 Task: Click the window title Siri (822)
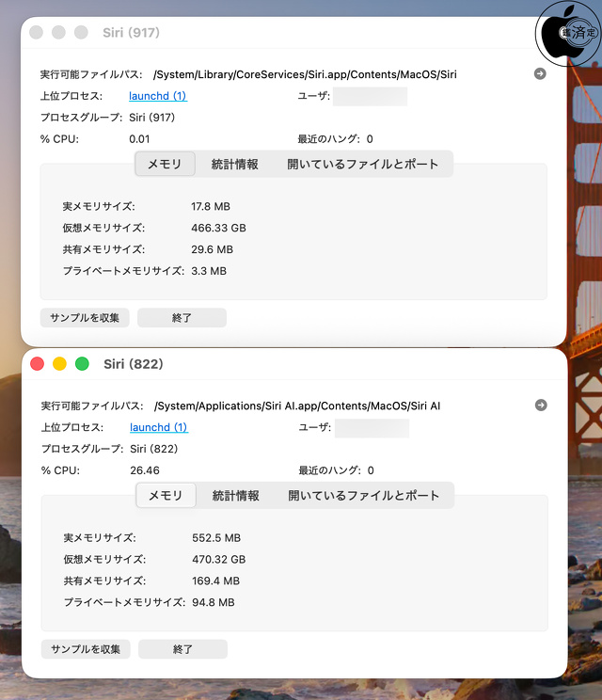coord(134,364)
